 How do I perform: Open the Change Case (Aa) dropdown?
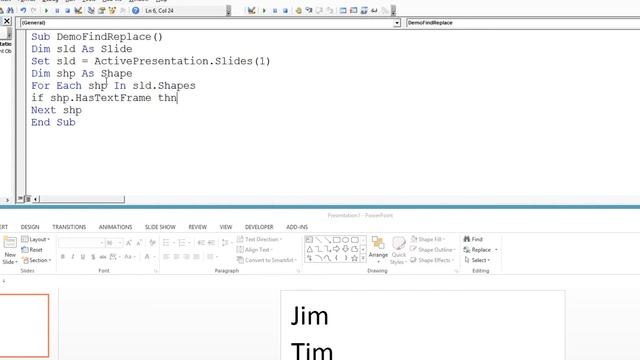(129, 257)
